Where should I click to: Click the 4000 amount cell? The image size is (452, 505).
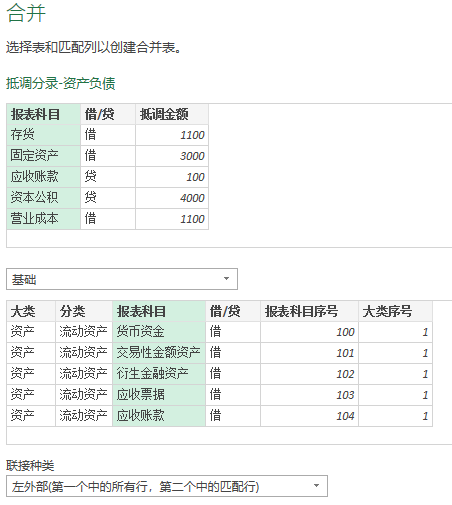[x=172, y=198]
